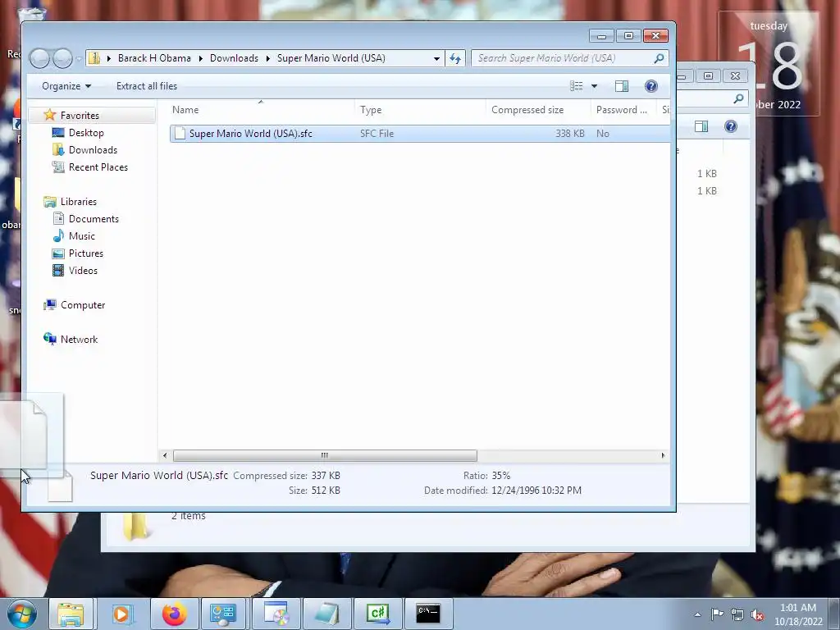
Task: Click the 338 KB compressed size cell
Action: click(569, 134)
